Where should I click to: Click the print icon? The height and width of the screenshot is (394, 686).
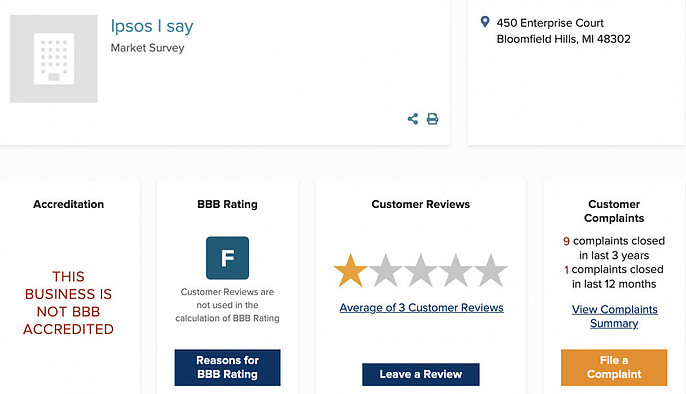(x=432, y=119)
